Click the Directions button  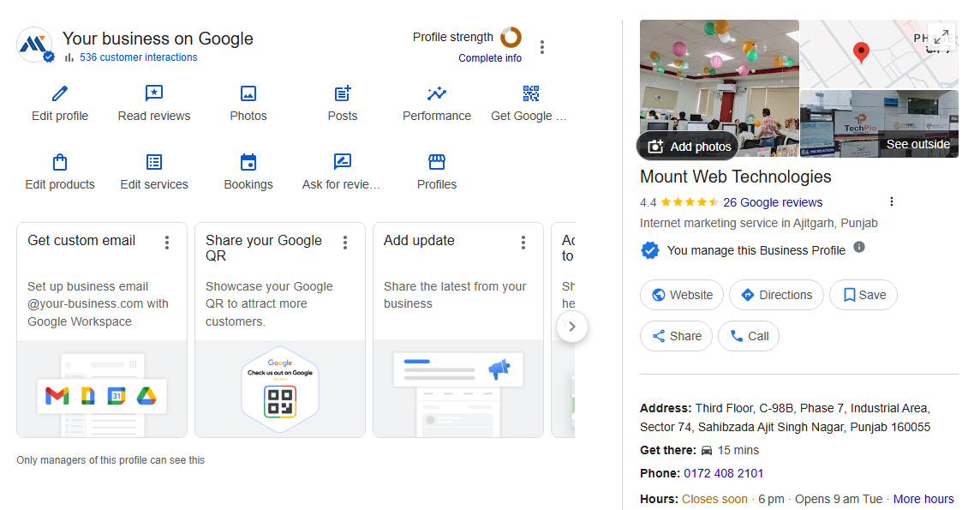pos(776,295)
